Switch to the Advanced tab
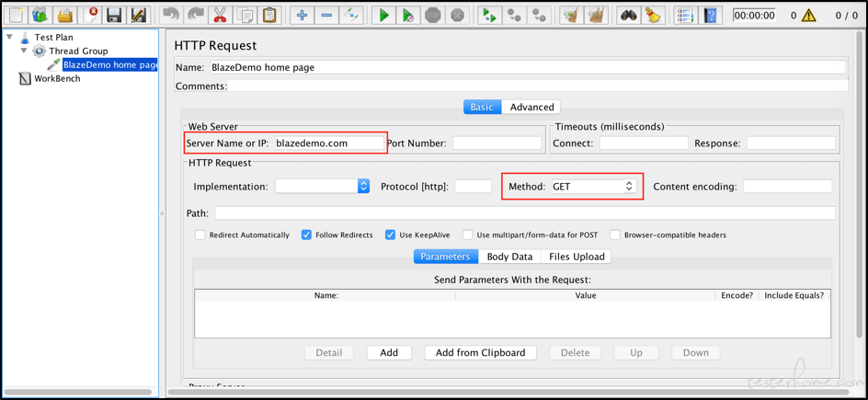The width and height of the screenshot is (868, 400). click(x=531, y=108)
